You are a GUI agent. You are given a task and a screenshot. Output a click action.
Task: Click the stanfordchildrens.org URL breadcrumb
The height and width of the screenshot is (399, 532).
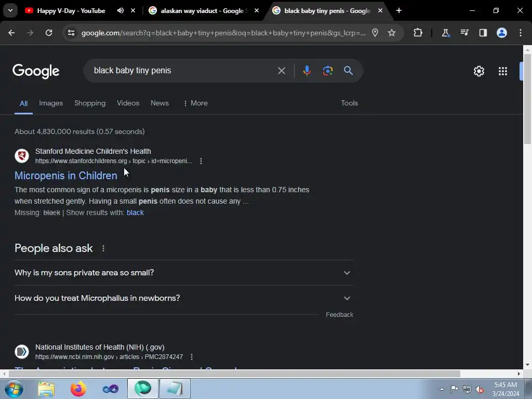tap(114, 161)
